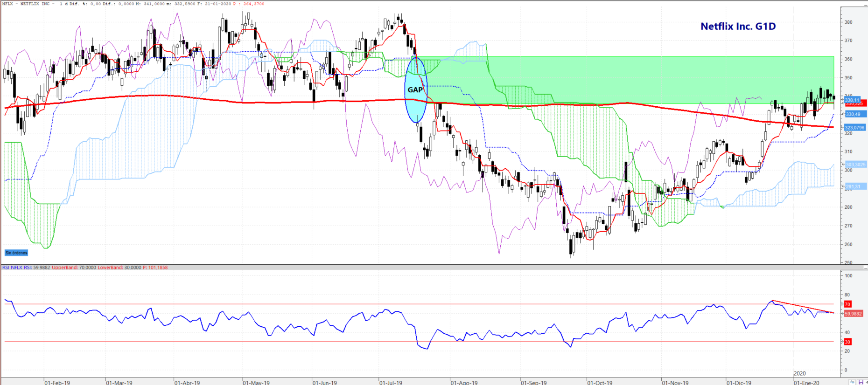Click the 2020 year marker

click(x=800, y=373)
